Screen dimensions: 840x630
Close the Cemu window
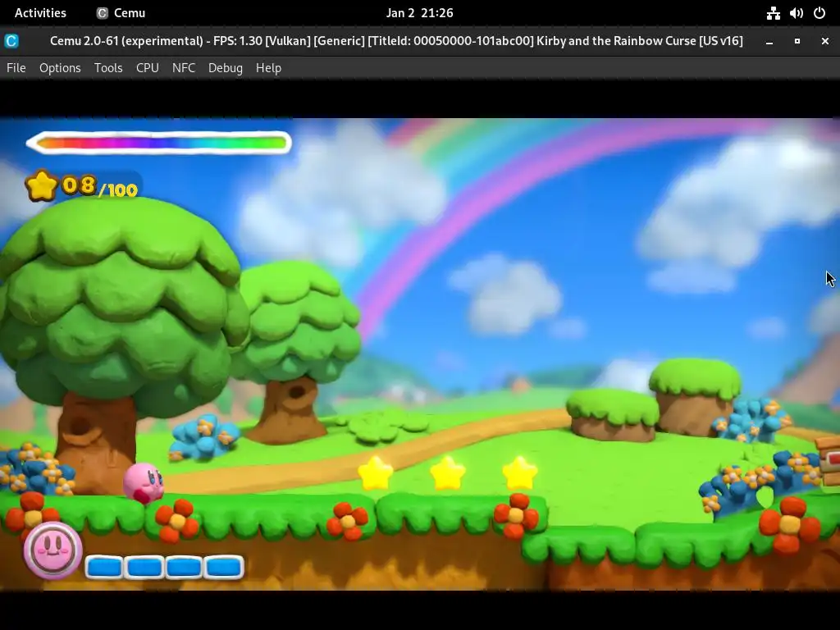(x=825, y=41)
